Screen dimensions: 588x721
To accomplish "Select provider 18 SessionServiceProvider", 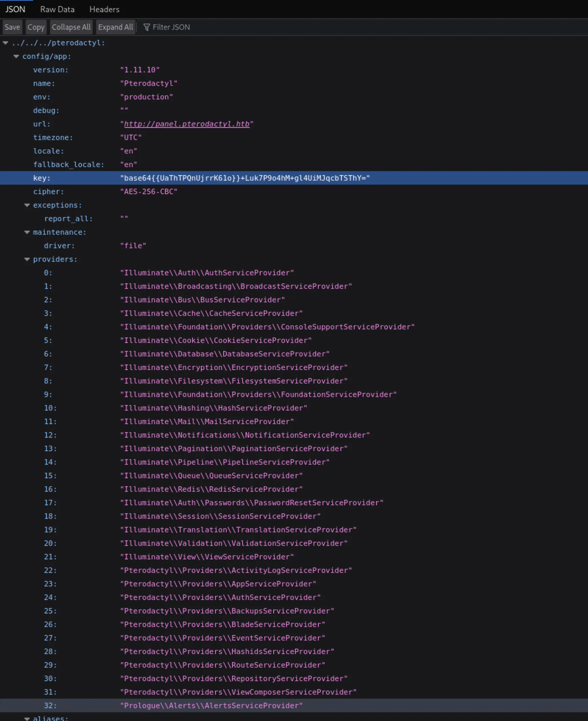I will click(294, 516).
